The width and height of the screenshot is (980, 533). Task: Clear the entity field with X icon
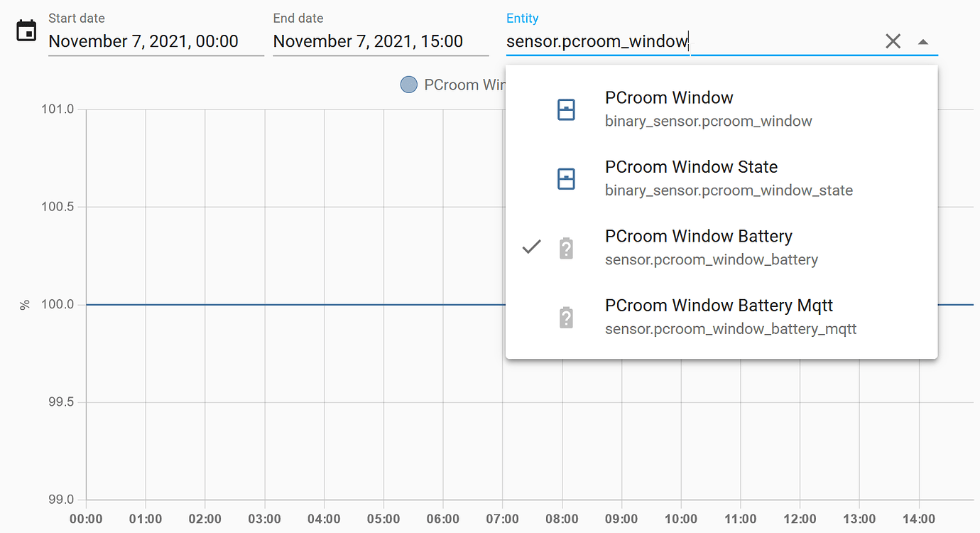[x=893, y=41]
